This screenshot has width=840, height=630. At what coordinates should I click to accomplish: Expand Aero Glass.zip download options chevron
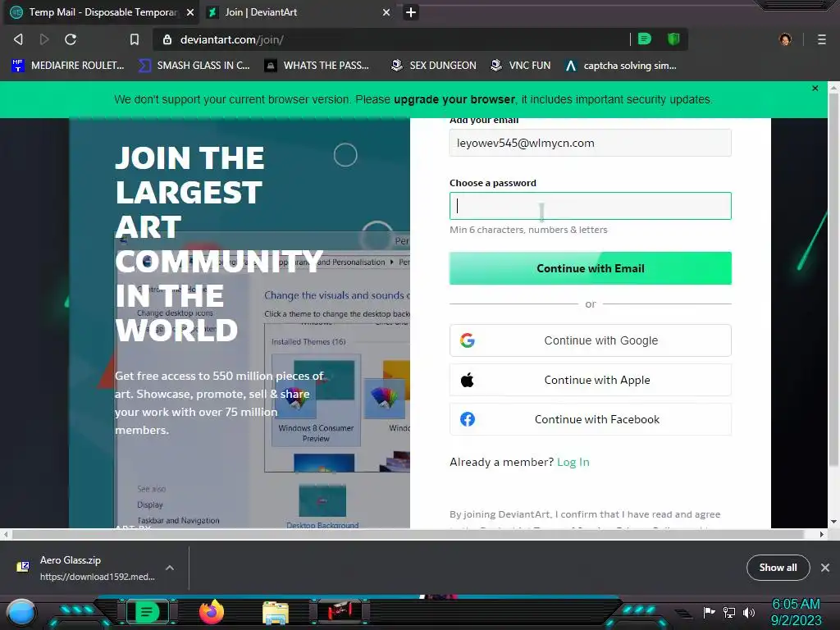[169, 568]
